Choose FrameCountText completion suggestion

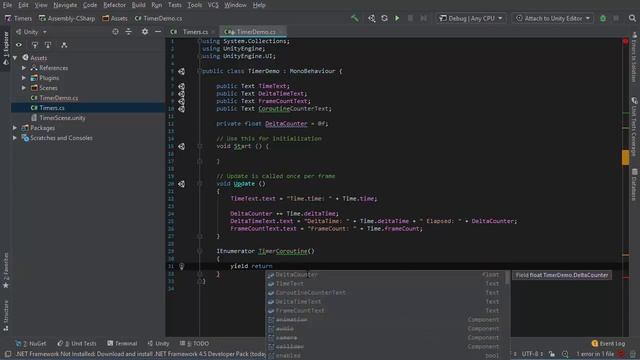click(385, 311)
